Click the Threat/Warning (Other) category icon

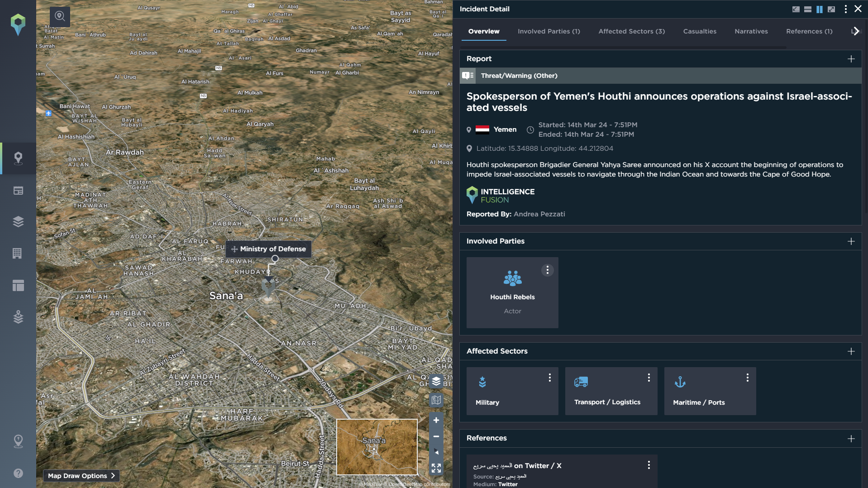click(468, 76)
